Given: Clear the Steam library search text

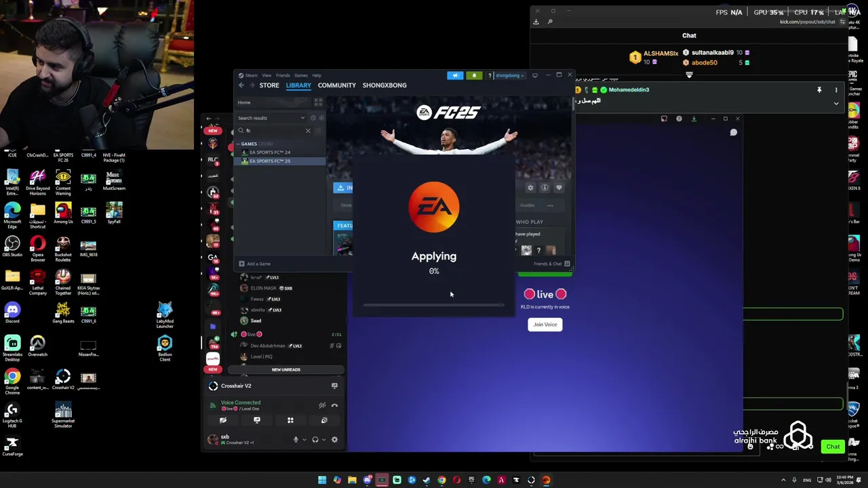Looking at the screenshot, I should click(x=308, y=130).
